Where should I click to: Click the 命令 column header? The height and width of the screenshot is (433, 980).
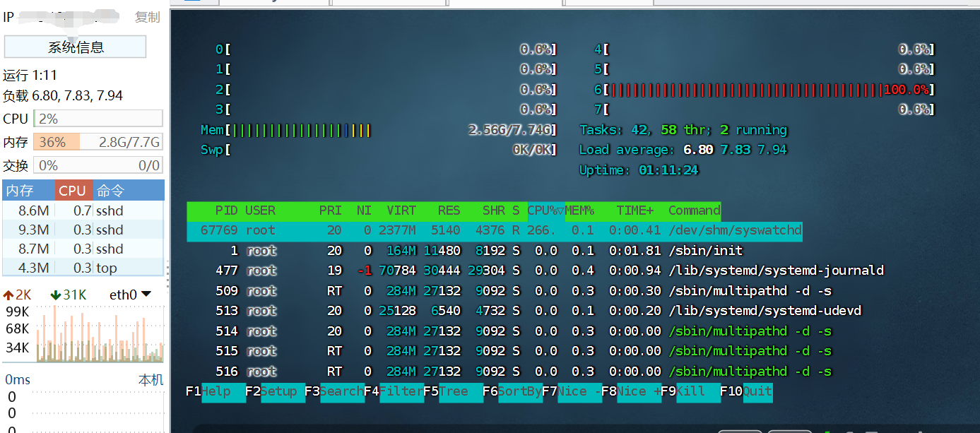click(111, 191)
